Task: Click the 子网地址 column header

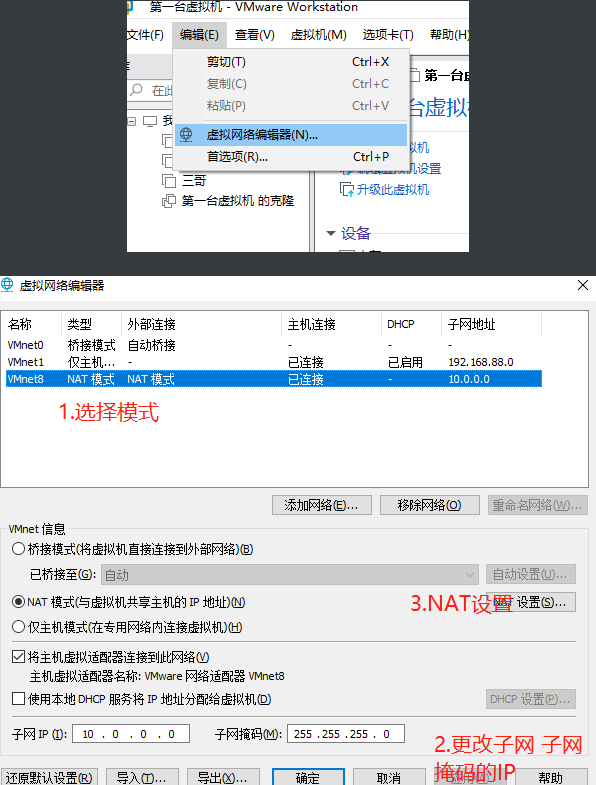Action: (492, 324)
